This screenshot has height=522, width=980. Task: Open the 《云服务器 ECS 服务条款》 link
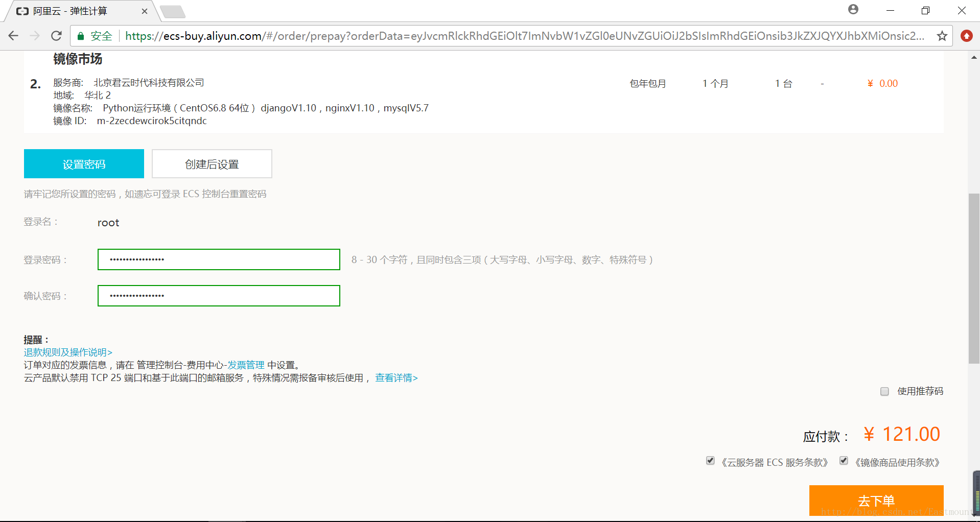[x=774, y=463]
